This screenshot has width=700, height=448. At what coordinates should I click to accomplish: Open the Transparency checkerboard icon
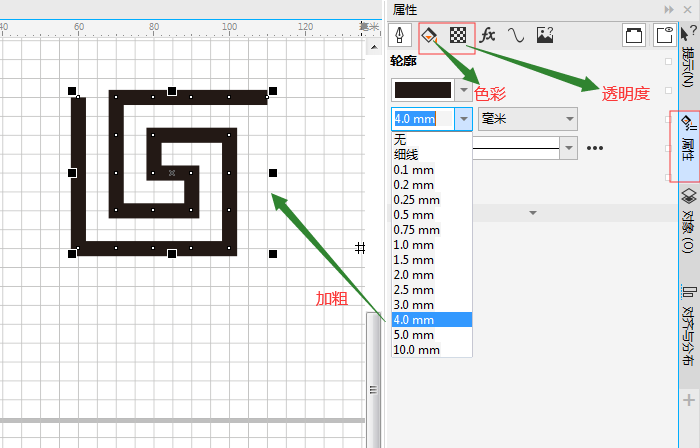[x=458, y=35]
